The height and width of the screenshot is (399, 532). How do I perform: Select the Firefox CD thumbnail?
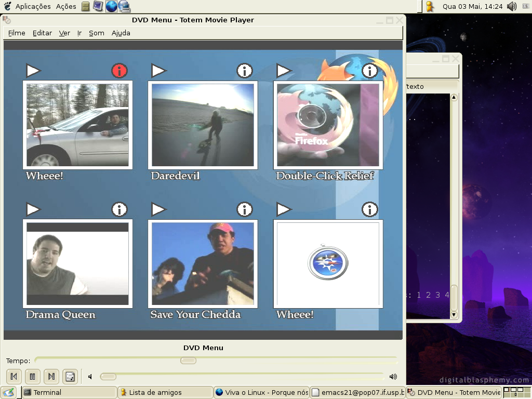click(x=328, y=125)
